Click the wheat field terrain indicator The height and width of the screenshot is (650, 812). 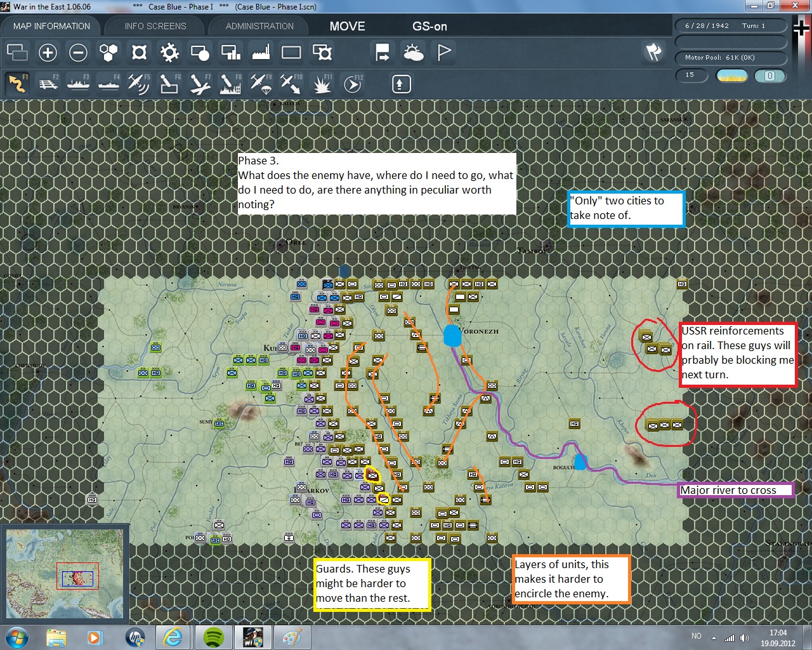[731, 76]
